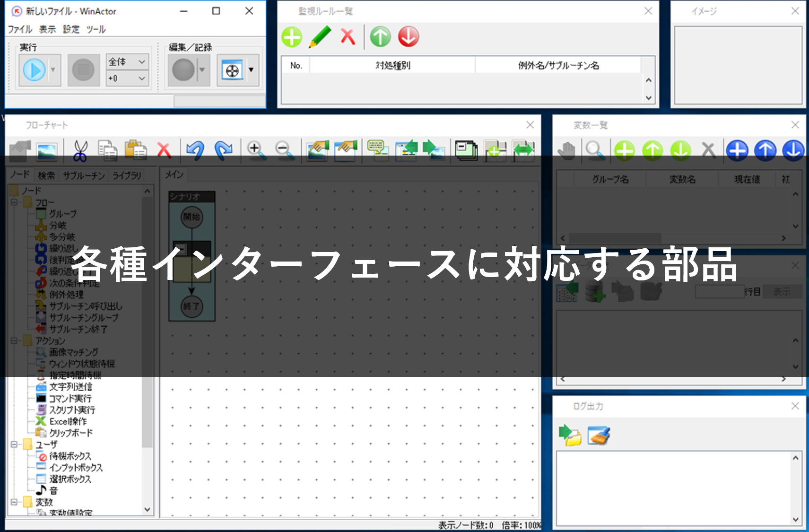Viewport: 809px width, 532px height.
Task: Open the 設定 menu
Action: point(71,29)
